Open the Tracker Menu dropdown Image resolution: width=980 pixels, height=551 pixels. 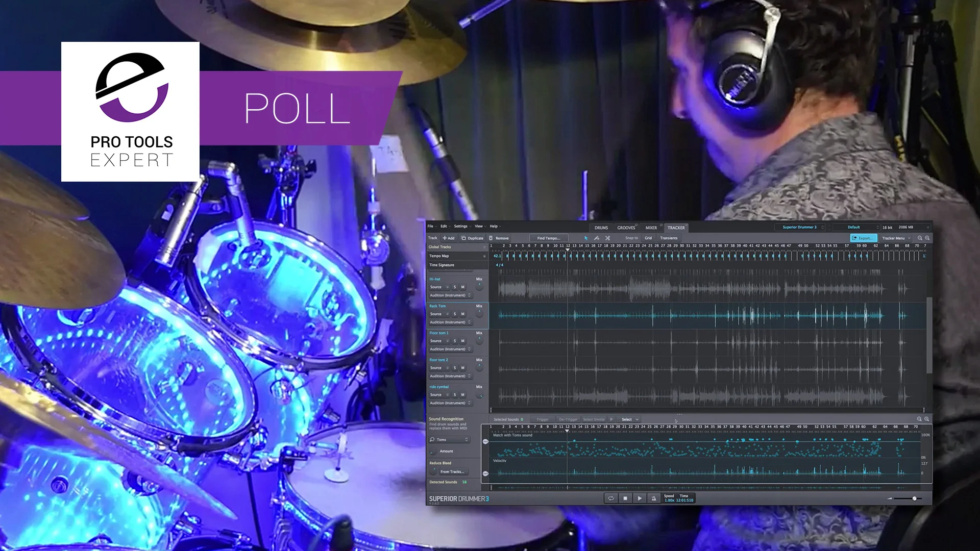896,238
